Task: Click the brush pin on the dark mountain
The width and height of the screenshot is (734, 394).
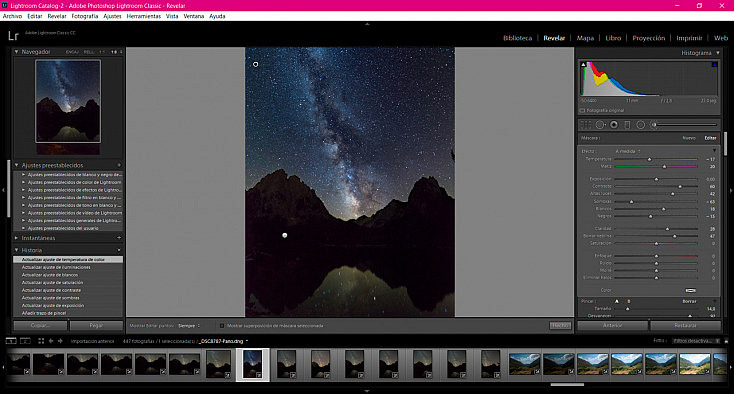Action: click(x=285, y=235)
